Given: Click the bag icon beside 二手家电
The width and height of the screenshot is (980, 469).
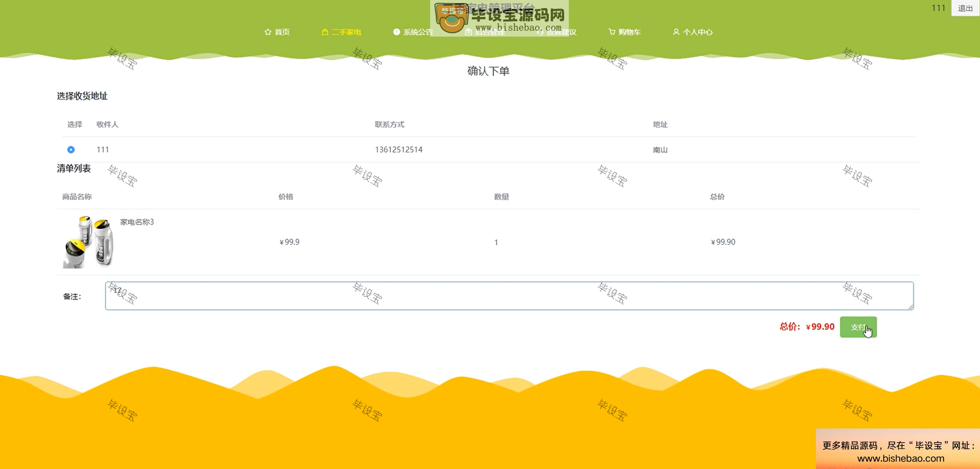Looking at the screenshot, I should 325,32.
